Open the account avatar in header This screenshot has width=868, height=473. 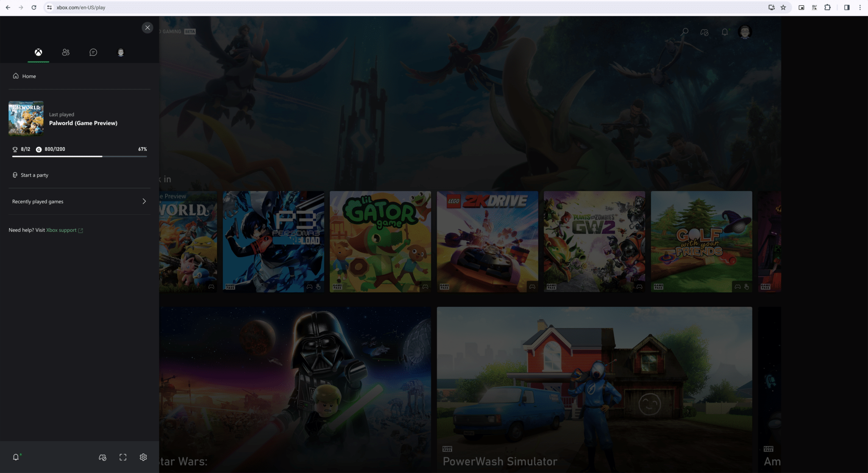tap(745, 32)
